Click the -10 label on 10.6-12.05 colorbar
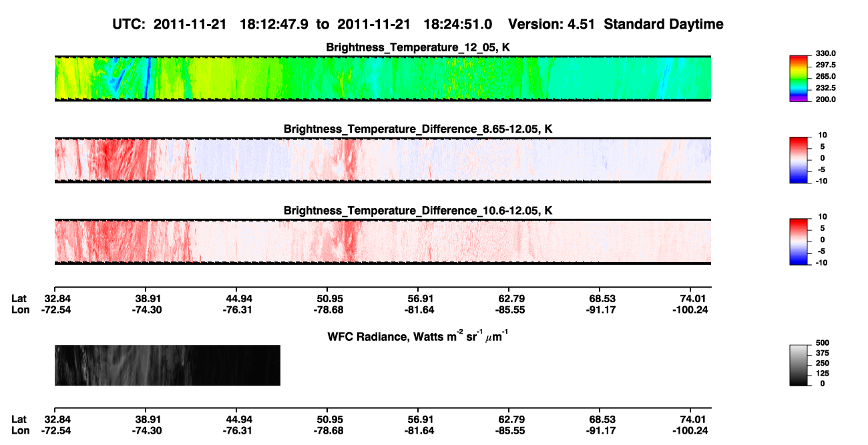868x445 pixels. pyautogui.click(x=821, y=262)
